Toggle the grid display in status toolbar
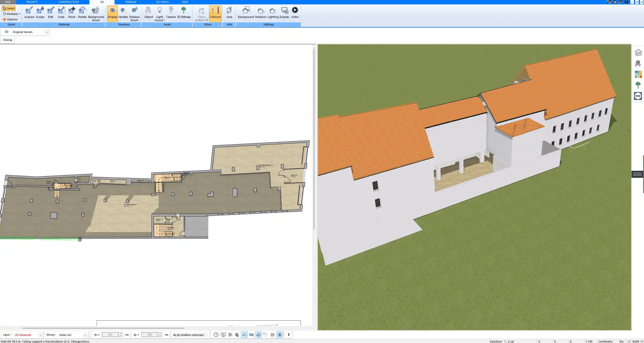Image resolution: width=644 pixels, height=343 pixels. pos(273,335)
